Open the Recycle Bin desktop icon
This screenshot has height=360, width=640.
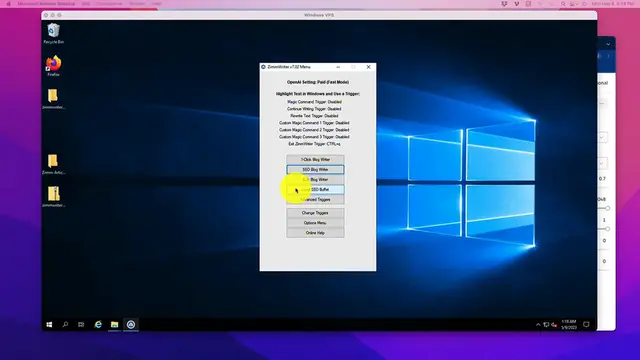[x=53, y=33]
